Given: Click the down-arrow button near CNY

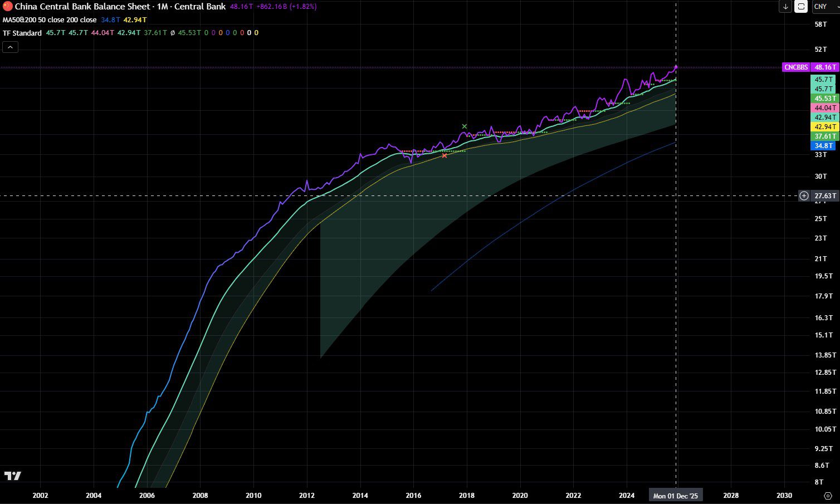Looking at the screenshot, I should (785, 7).
